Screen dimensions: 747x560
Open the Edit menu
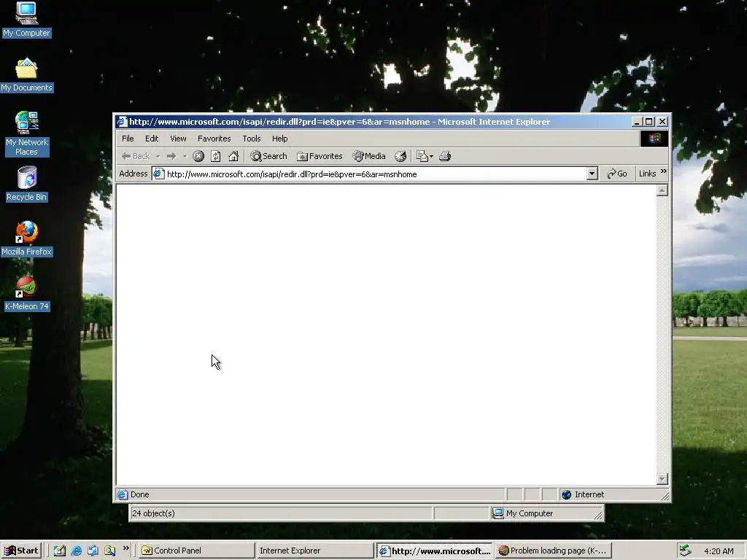152,139
